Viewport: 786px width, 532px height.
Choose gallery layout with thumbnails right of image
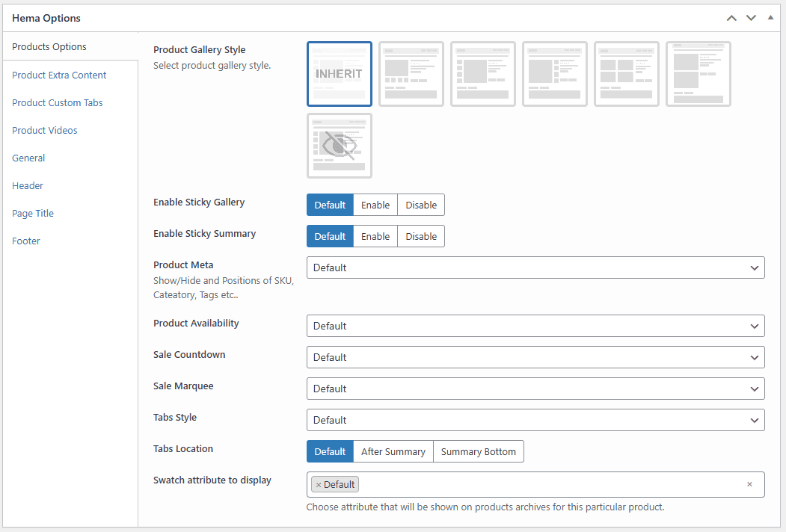tap(554, 74)
